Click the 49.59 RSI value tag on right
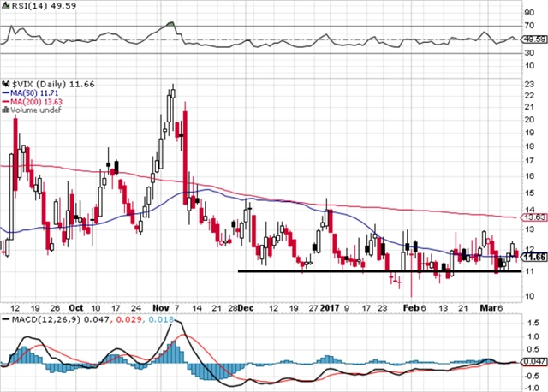The width and height of the screenshot is (548, 392). 533,39
